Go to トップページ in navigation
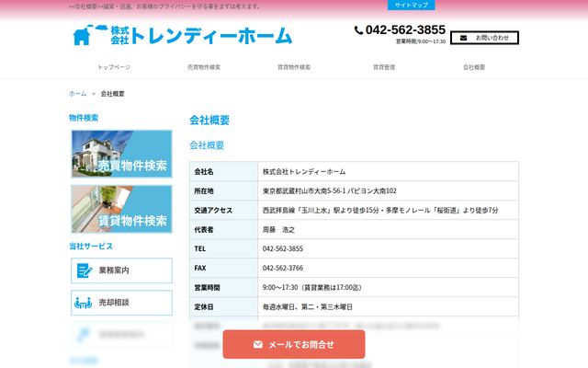 [x=114, y=67]
